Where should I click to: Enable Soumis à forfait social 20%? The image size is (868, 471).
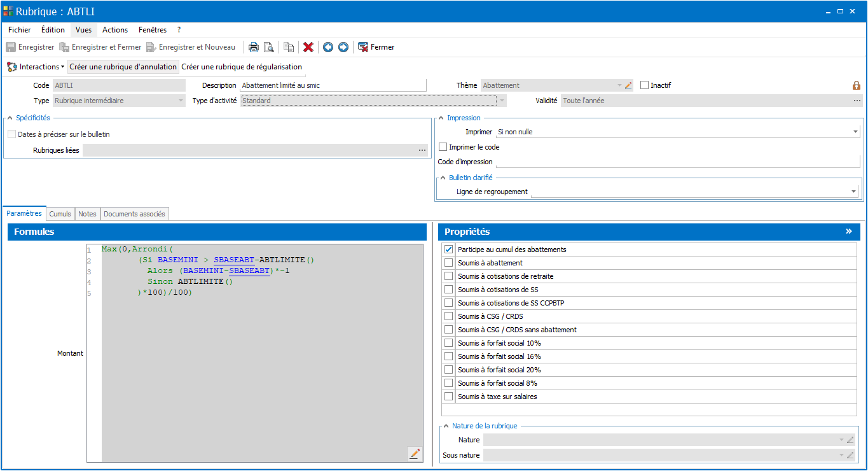point(449,370)
